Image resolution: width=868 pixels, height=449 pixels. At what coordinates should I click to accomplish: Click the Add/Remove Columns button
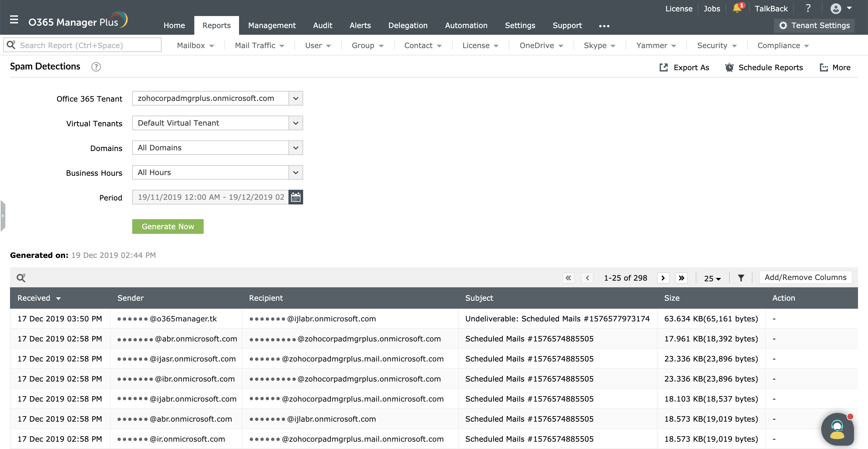805,277
